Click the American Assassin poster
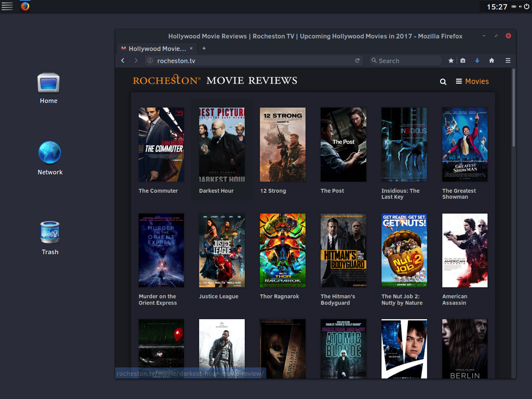 [465, 250]
